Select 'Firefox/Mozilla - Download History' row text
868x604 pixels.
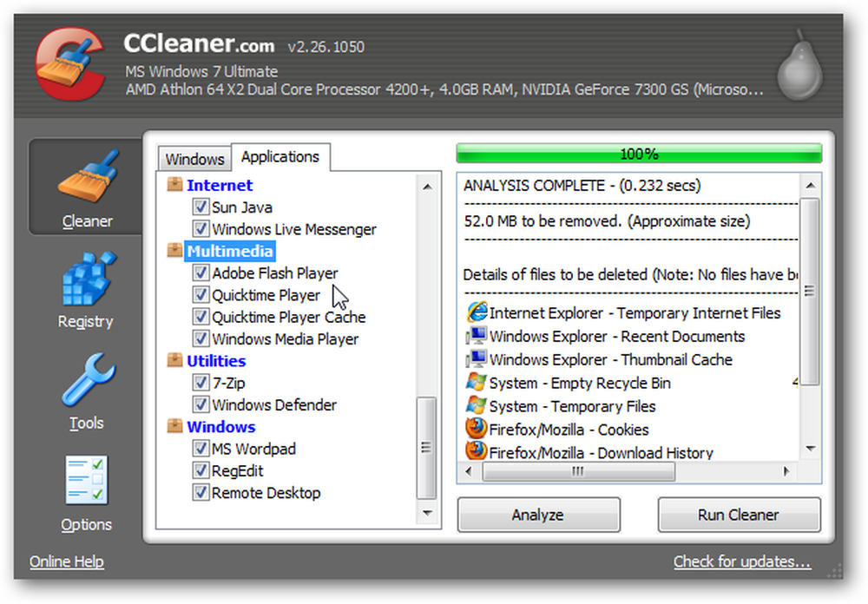pyautogui.click(x=602, y=453)
